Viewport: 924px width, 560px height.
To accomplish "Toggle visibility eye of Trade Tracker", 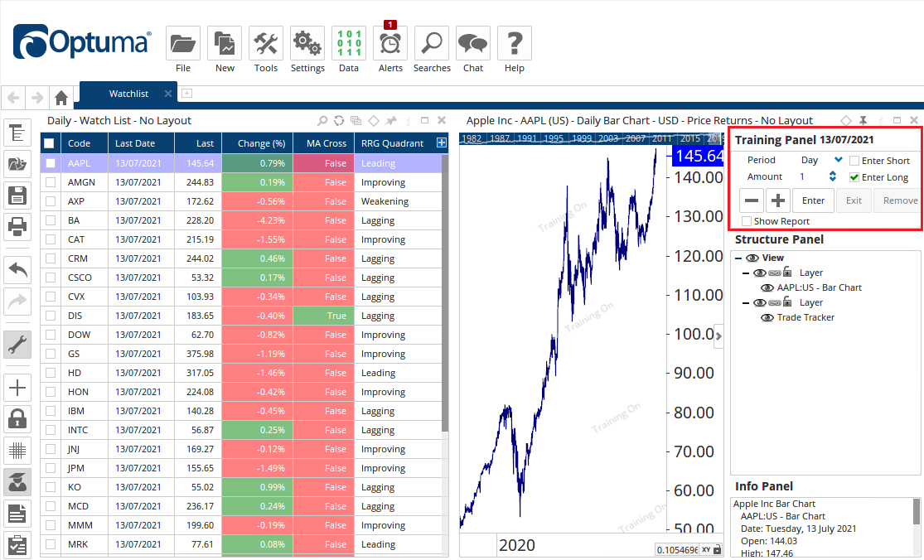I will (767, 318).
